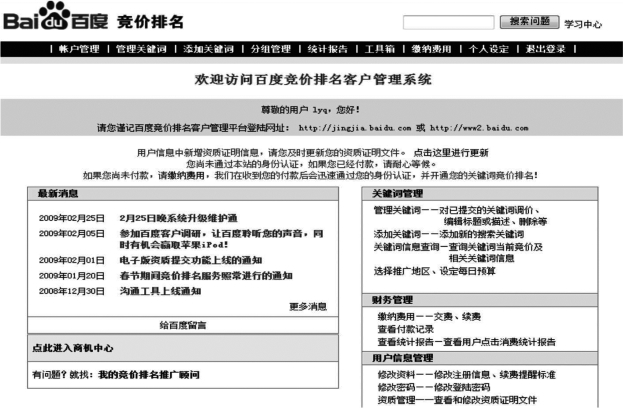Screen dimensions: 623x408
Task: Open the 查看付款记录 link
Action: 406,329
